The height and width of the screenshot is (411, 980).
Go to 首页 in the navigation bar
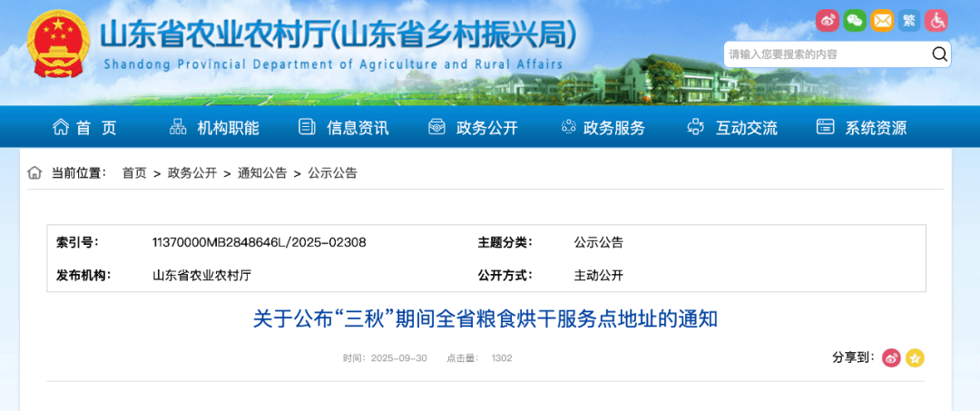pyautogui.click(x=85, y=128)
